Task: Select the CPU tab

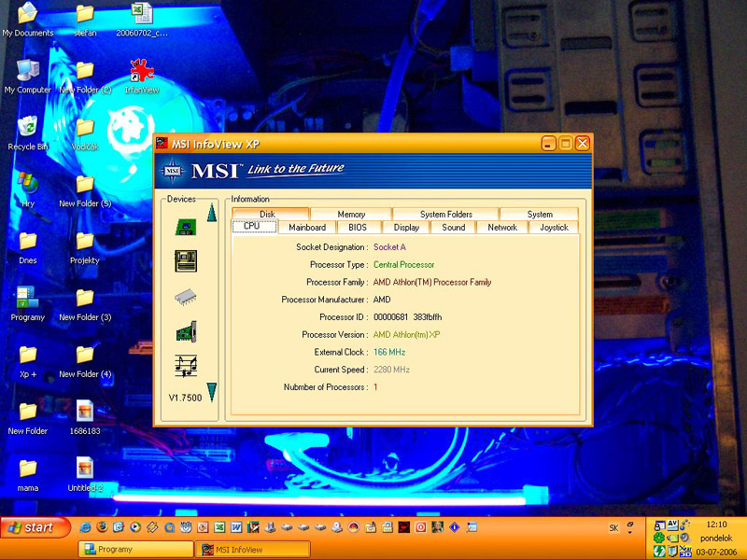Action: click(254, 226)
